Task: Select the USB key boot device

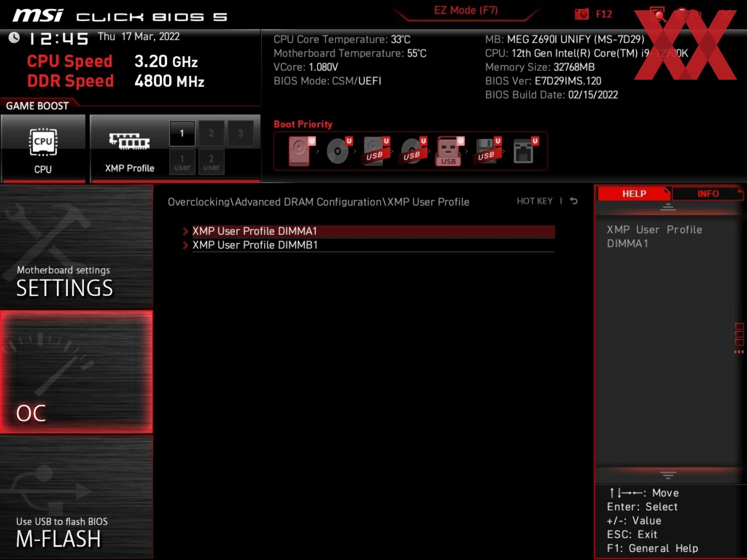Action: click(450, 151)
